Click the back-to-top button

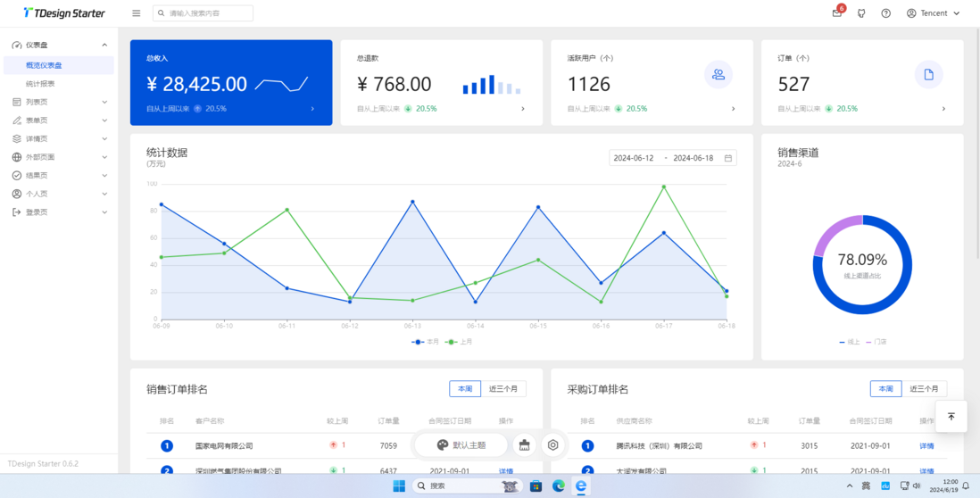[951, 417]
